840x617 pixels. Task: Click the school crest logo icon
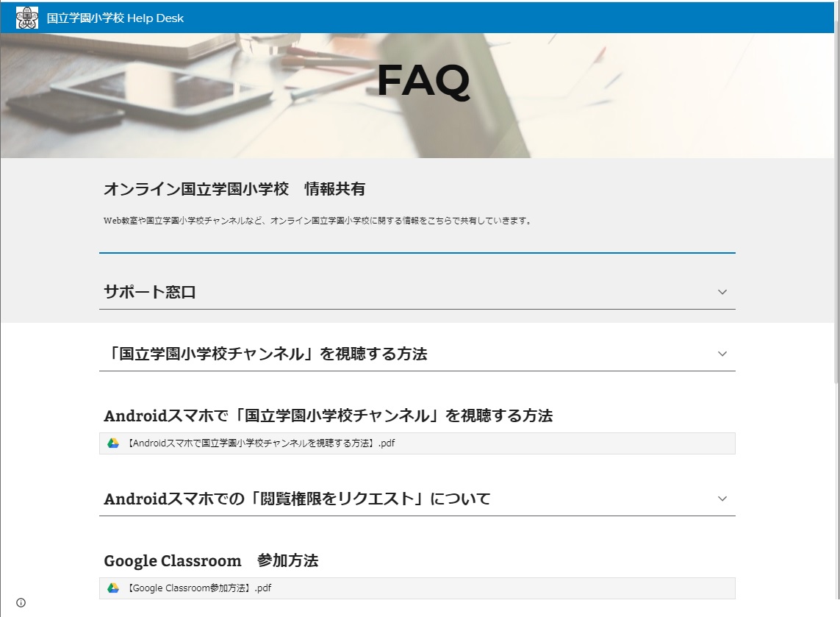26,18
